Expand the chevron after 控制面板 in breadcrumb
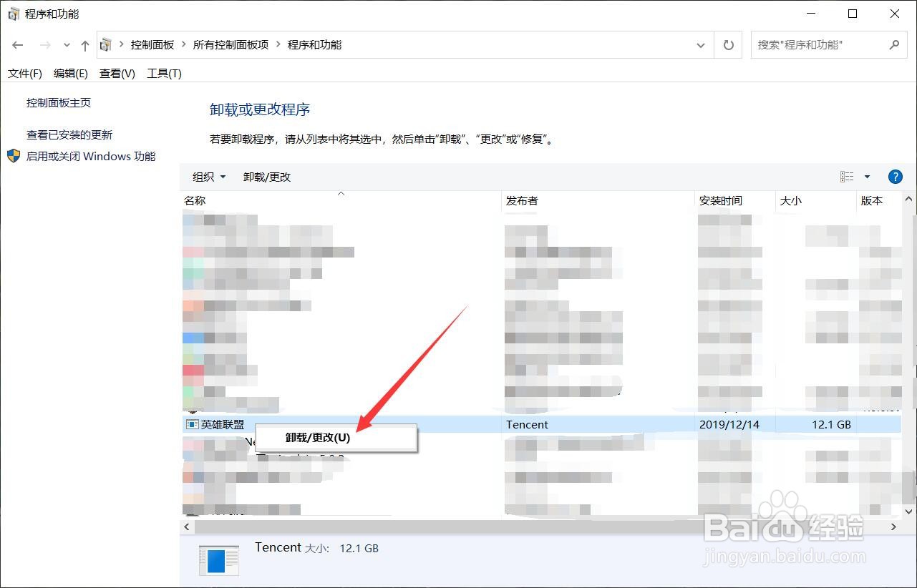 [184, 45]
